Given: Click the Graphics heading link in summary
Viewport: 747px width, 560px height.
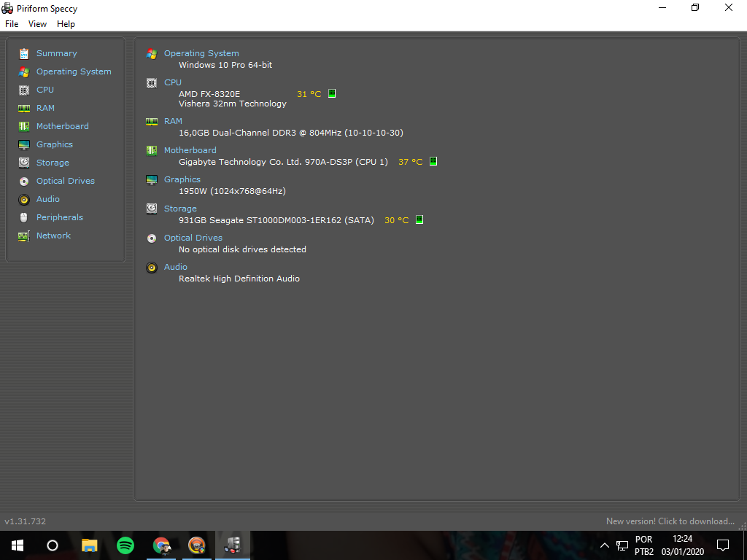Looking at the screenshot, I should [182, 179].
